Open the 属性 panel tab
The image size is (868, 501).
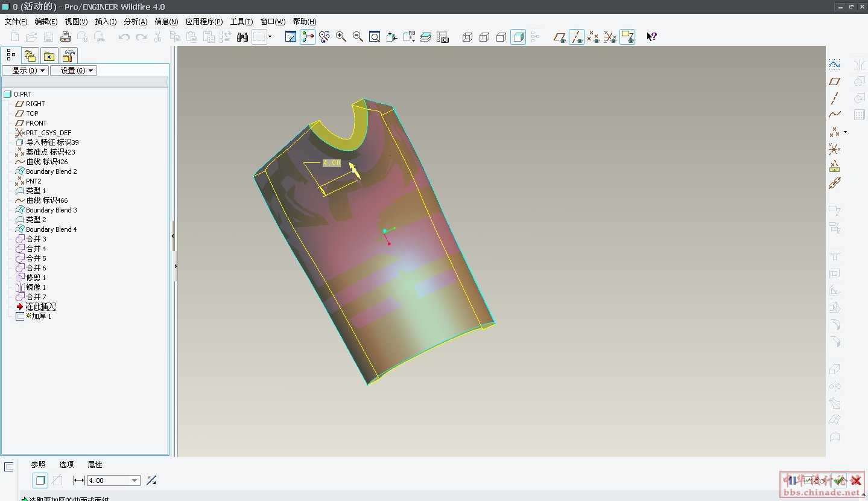click(95, 464)
